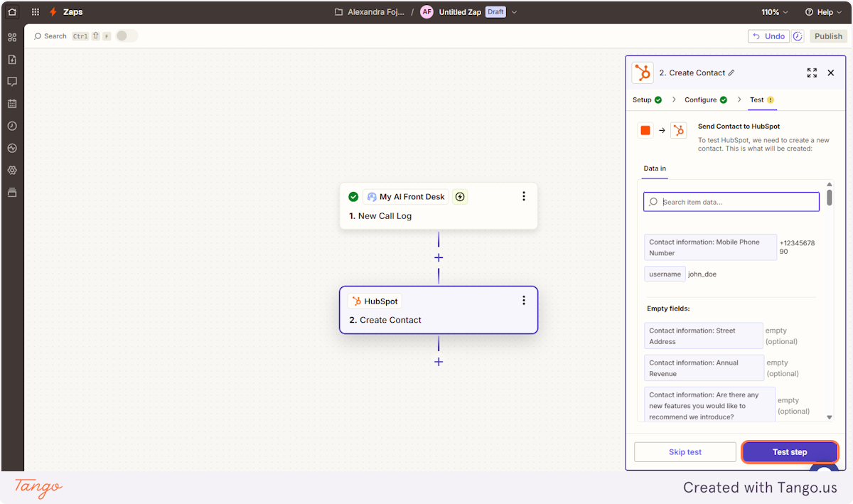
Task: Open the comments speech bubble icon
Action: point(12,82)
